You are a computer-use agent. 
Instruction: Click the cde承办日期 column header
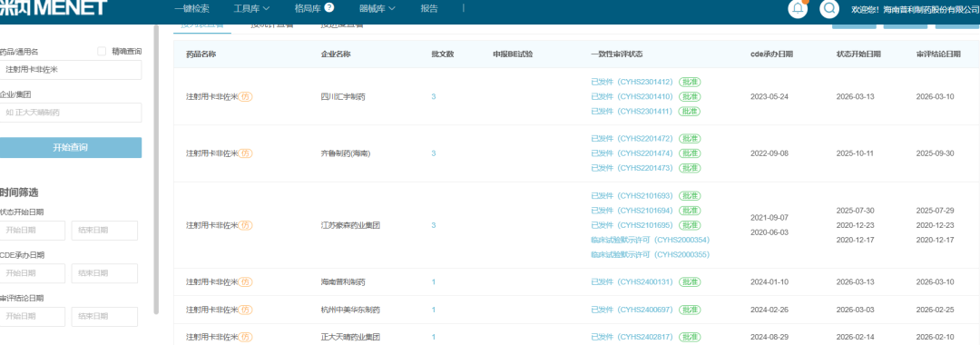[772, 54]
